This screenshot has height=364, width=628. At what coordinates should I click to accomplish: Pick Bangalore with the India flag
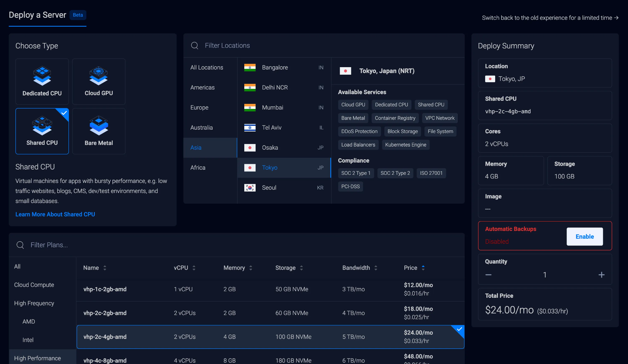[284, 67]
